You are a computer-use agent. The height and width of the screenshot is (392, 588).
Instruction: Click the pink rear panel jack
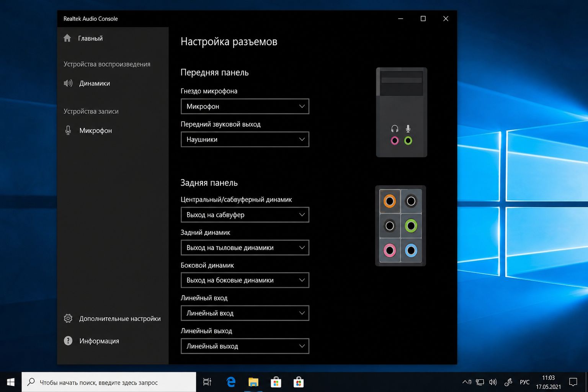coord(390,251)
